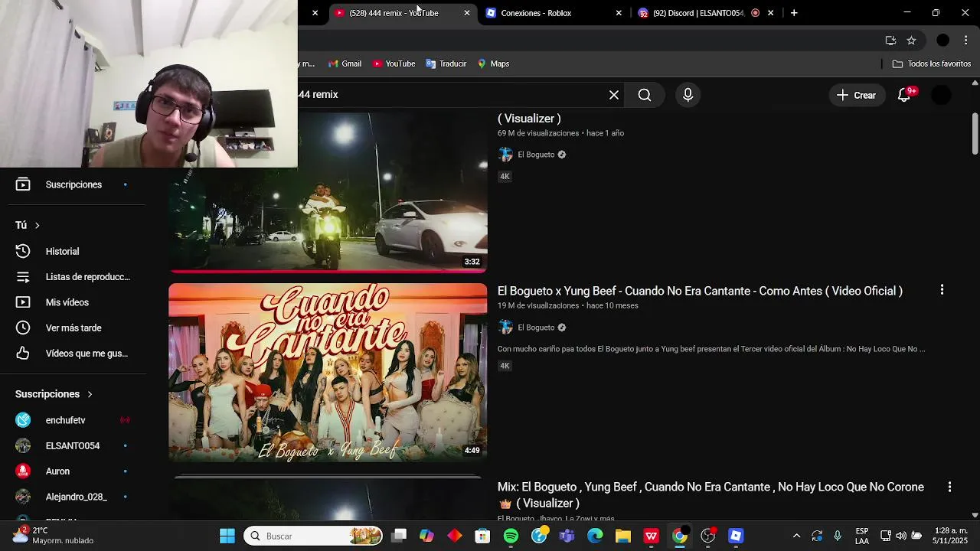This screenshot has width=980, height=551.
Task: Open El Bogueto channel under the 19 M video
Action: click(x=536, y=328)
